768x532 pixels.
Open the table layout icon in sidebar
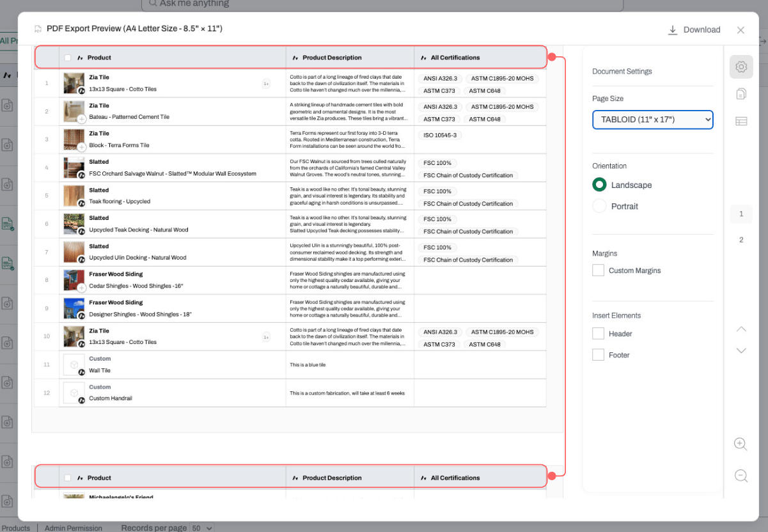tap(741, 121)
